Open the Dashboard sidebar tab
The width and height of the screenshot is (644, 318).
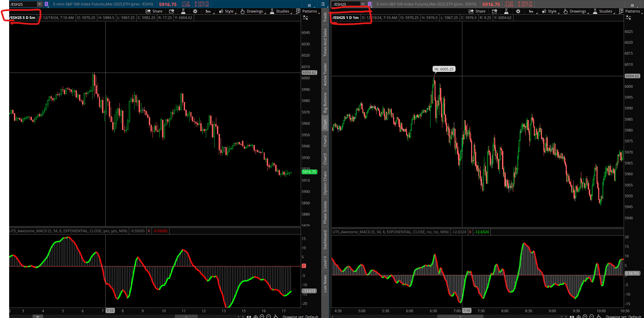click(325, 240)
